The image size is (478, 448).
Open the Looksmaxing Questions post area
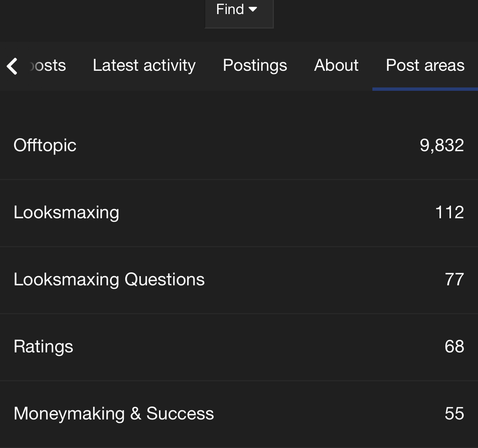[109, 279]
